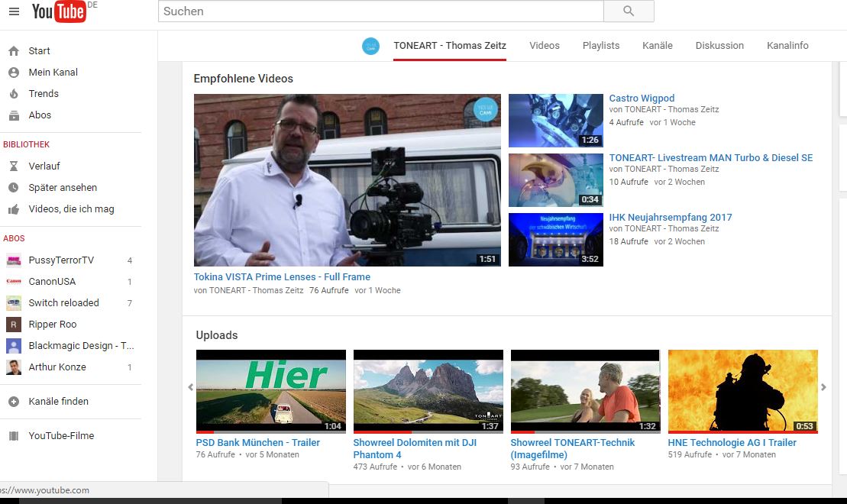Click the Mein Kanal profile icon

click(x=14, y=73)
